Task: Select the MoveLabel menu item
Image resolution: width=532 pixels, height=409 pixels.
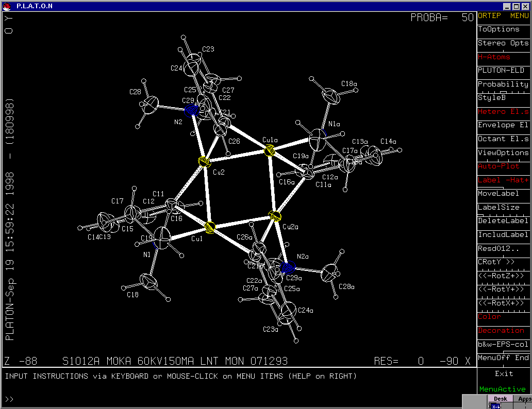Action: click(503, 194)
